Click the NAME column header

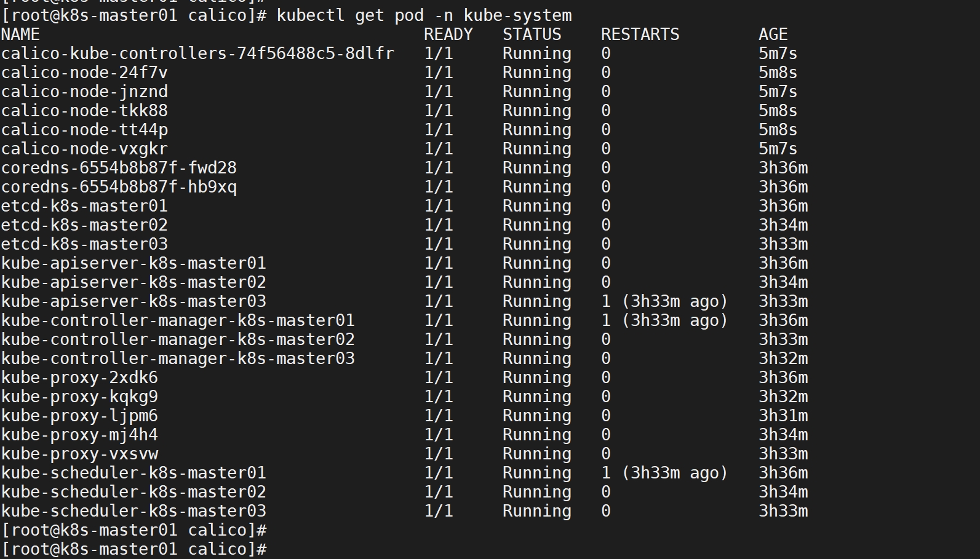[x=20, y=34]
